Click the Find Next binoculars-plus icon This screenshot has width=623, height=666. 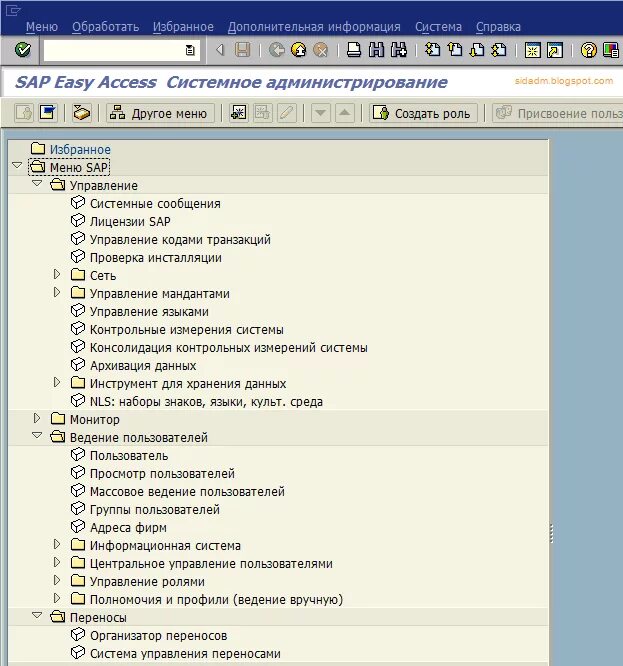[399, 50]
